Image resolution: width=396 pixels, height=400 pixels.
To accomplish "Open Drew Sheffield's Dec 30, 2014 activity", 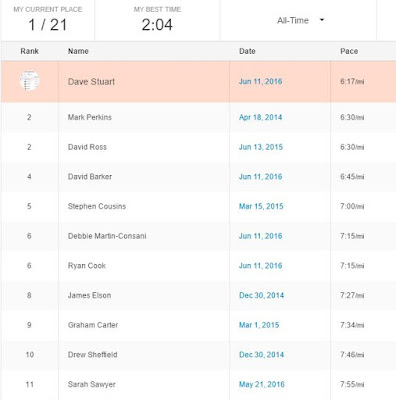I will [x=261, y=355].
